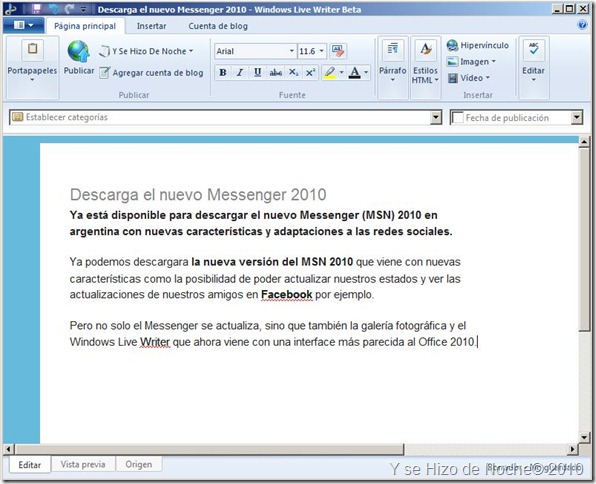Click the vertical scrollbar down arrow
This screenshot has height=484, width=596.
point(584,437)
